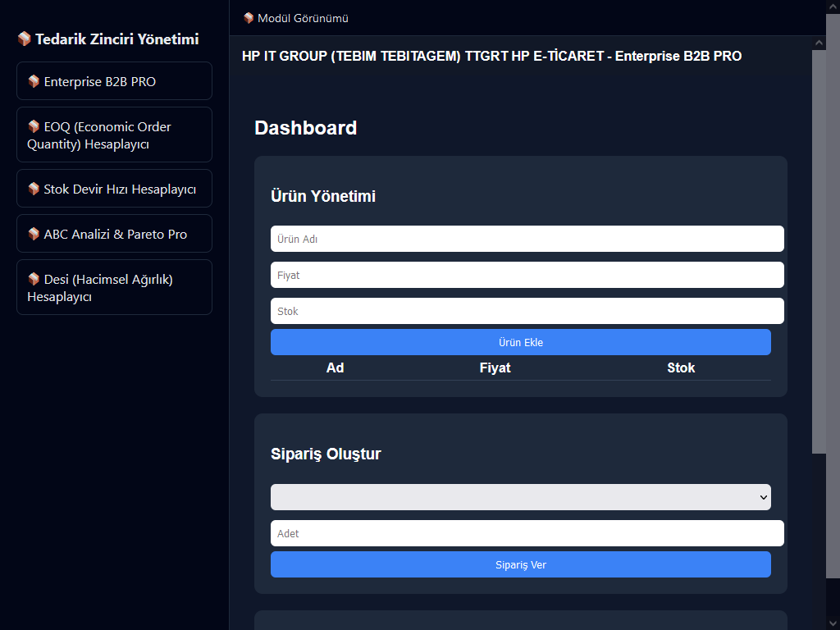Viewport: 840px width, 630px height.
Task: Select the Stok input box
Action: 527,311
